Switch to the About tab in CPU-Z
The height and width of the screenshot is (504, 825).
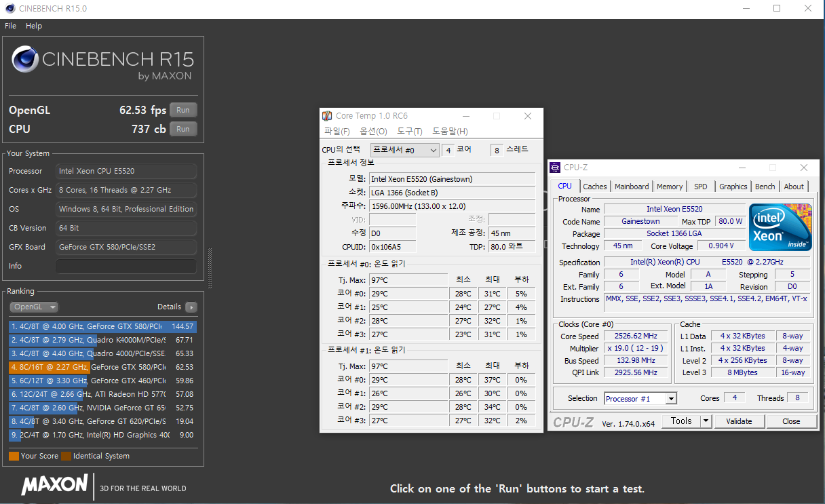click(x=794, y=187)
